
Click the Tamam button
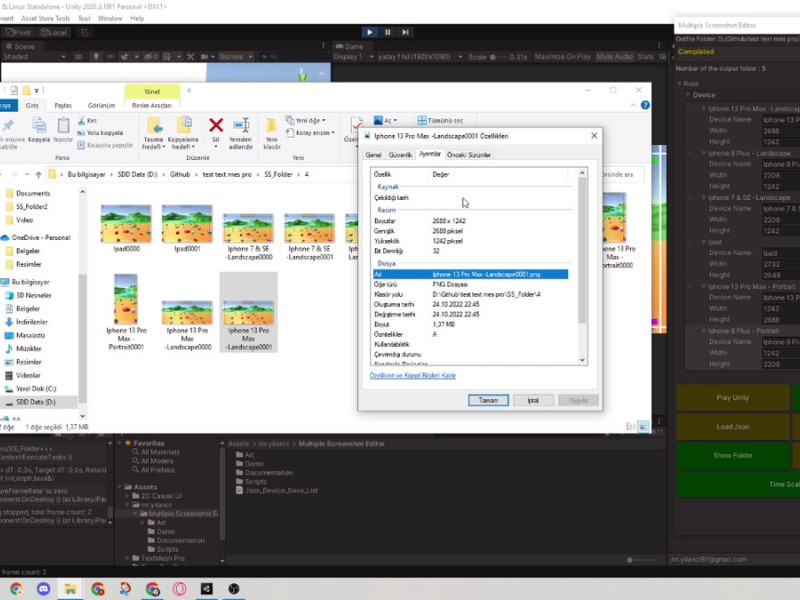pyautogui.click(x=488, y=401)
